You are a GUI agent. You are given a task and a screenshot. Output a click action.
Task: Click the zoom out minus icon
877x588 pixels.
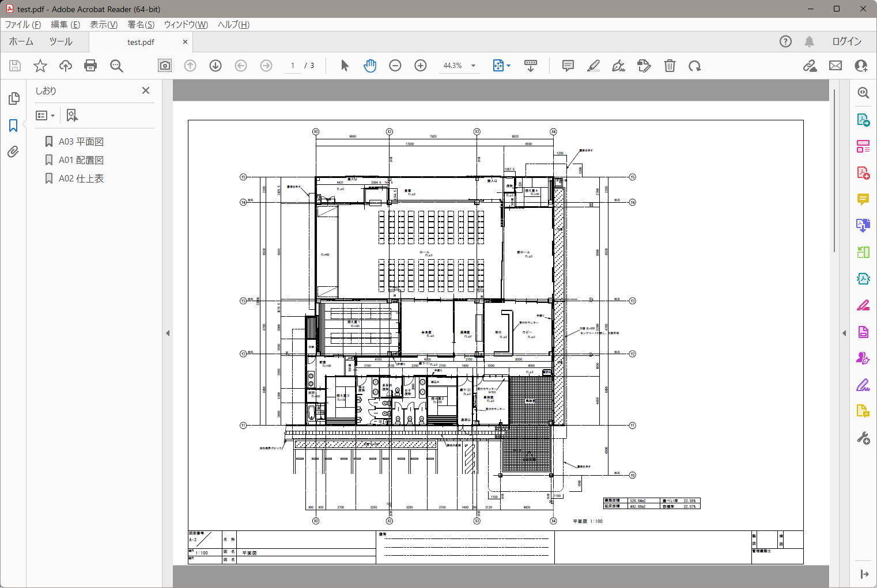coord(395,66)
